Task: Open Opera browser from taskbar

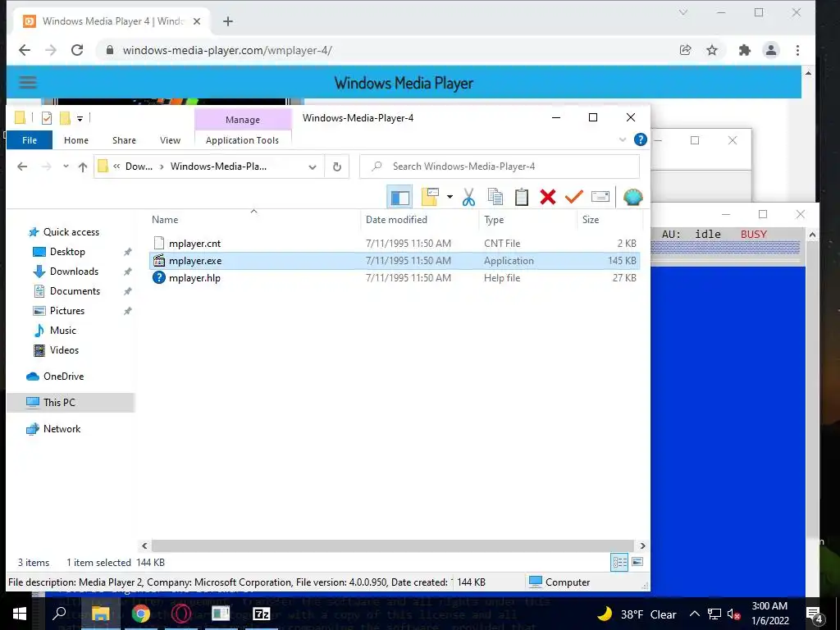Action: [181, 614]
